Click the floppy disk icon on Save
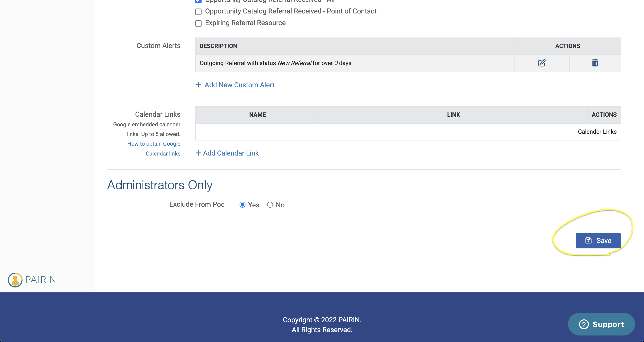Screen dimensions: 644x342 coord(588,241)
